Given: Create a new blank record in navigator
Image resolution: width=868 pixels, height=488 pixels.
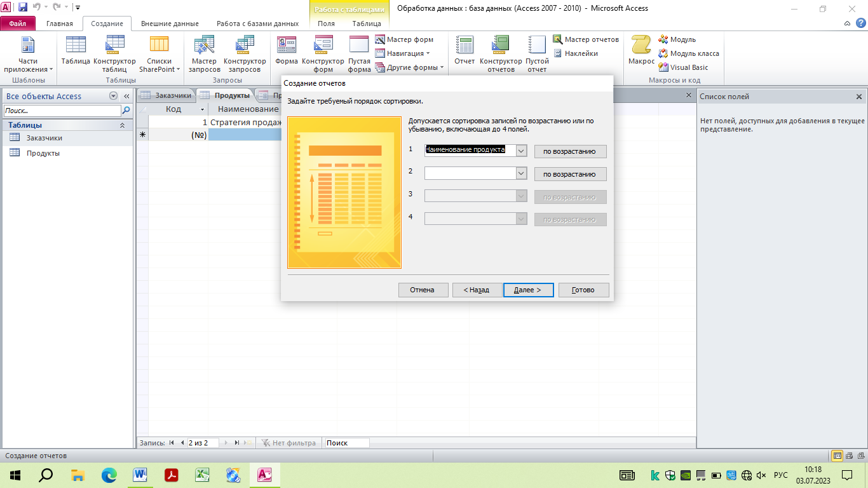Looking at the screenshot, I should coord(248,443).
